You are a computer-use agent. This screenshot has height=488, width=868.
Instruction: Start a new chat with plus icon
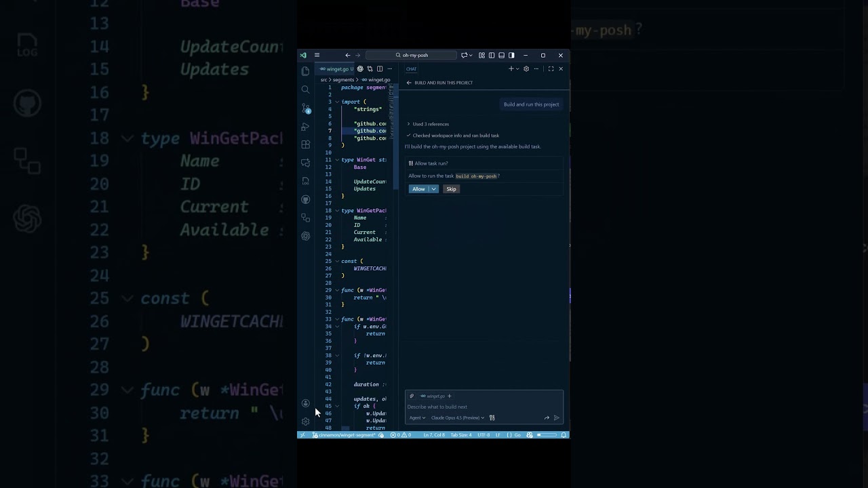pos(511,68)
